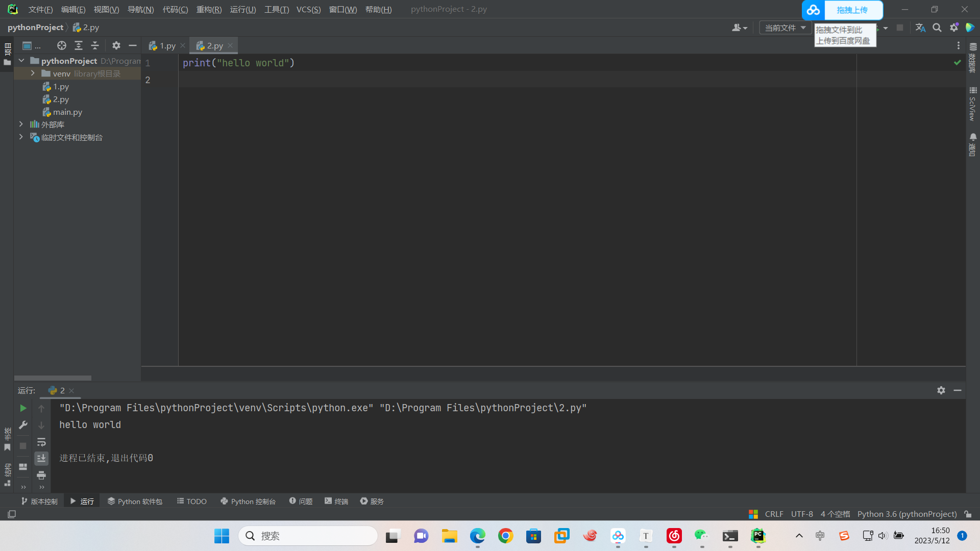Toggle scroll to end in run console

pos(41,459)
